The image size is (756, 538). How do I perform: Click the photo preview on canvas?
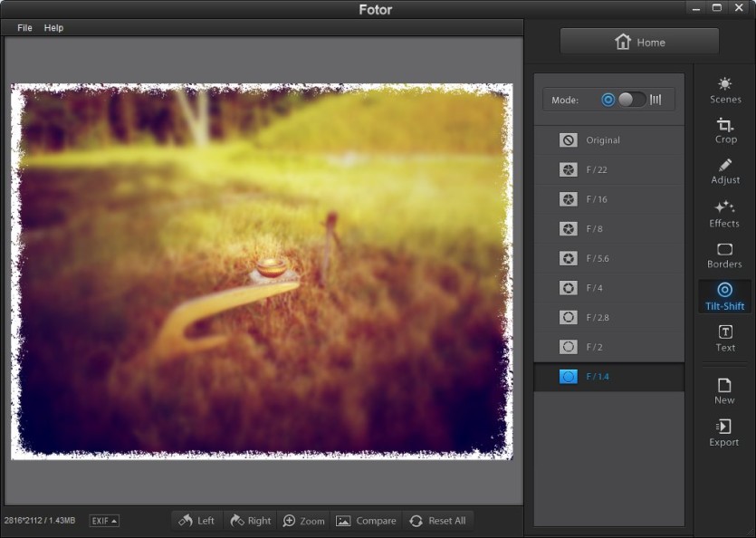tap(262, 271)
